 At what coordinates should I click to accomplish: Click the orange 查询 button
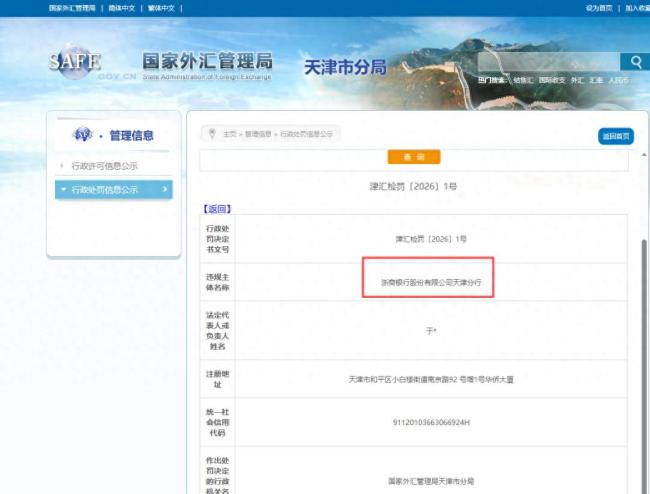(x=414, y=157)
